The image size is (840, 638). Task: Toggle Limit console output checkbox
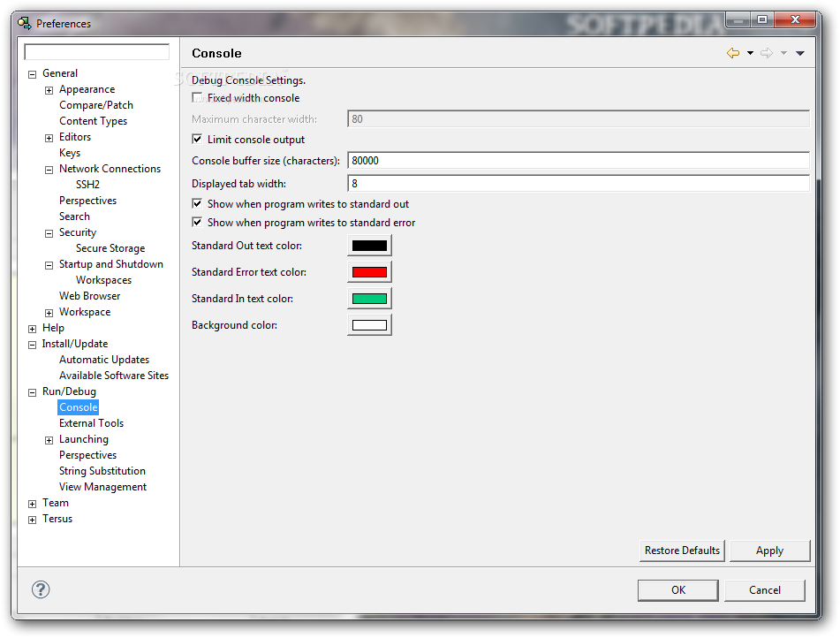[x=197, y=140]
